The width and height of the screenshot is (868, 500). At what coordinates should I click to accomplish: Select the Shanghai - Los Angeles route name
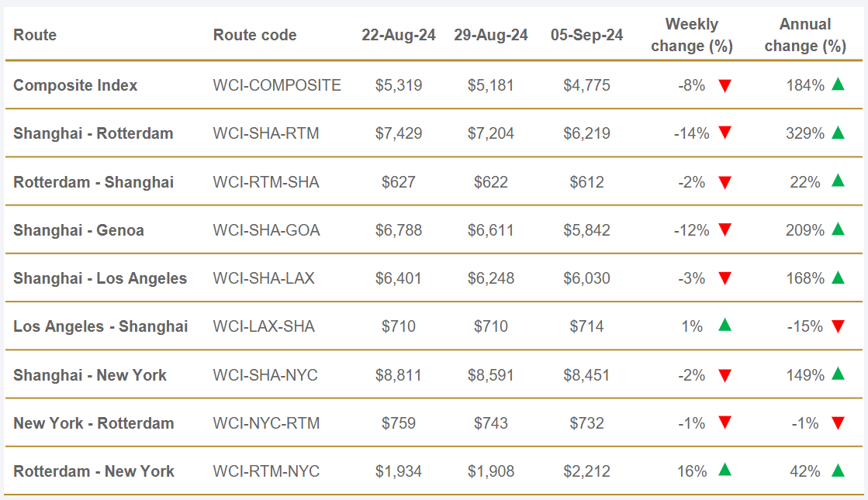[100, 278]
